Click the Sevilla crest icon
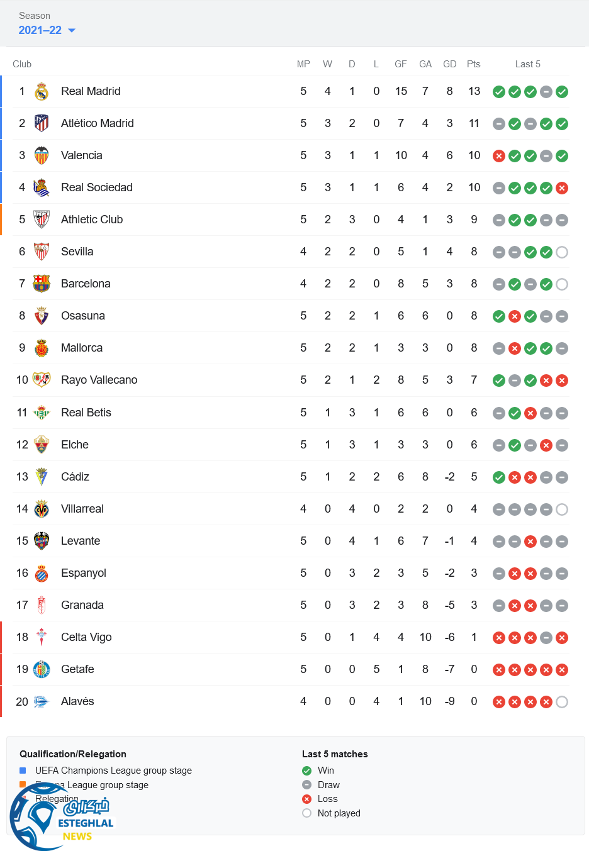 [x=42, y=252]
